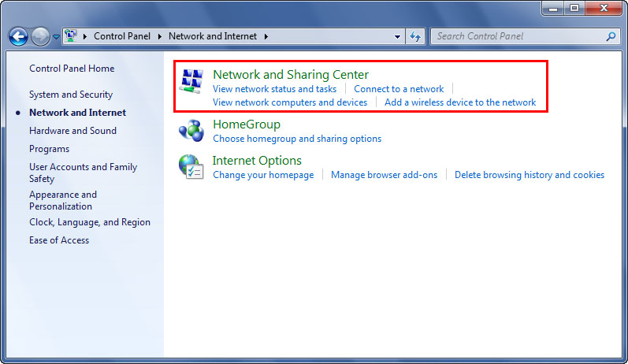Open Clock, Language, and Region

pos(90,222)
